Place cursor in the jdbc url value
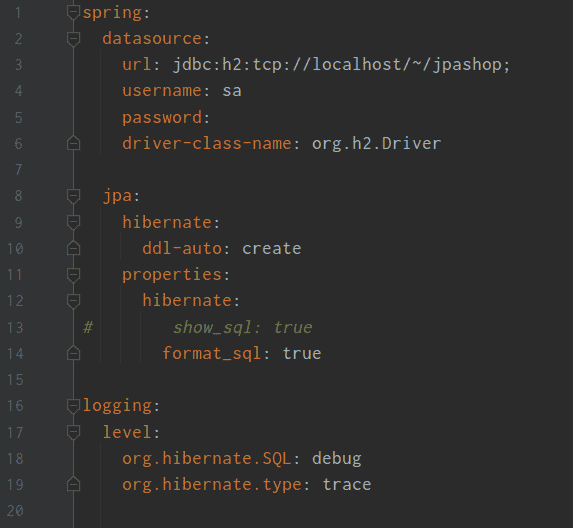 (x=341, y=65)
